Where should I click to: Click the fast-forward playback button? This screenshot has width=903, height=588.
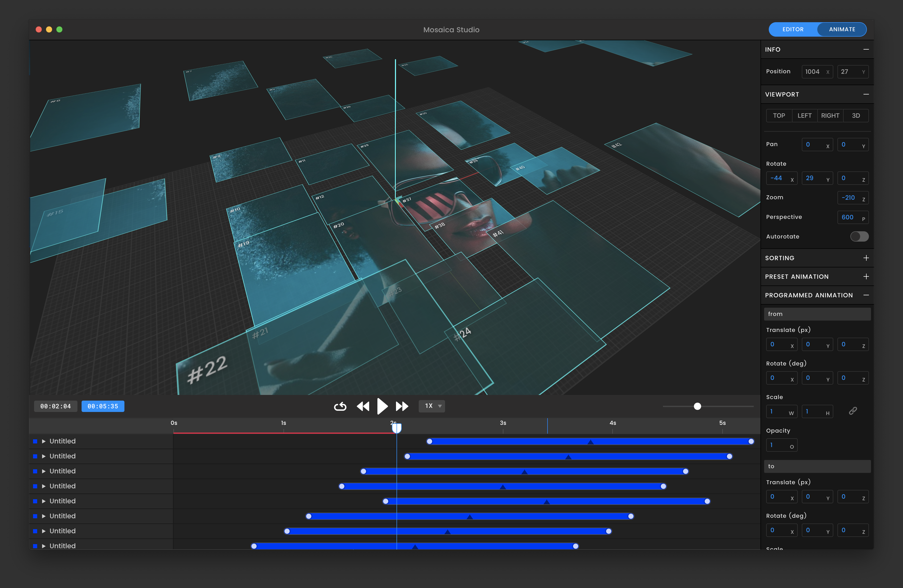[x=402, y=406]
